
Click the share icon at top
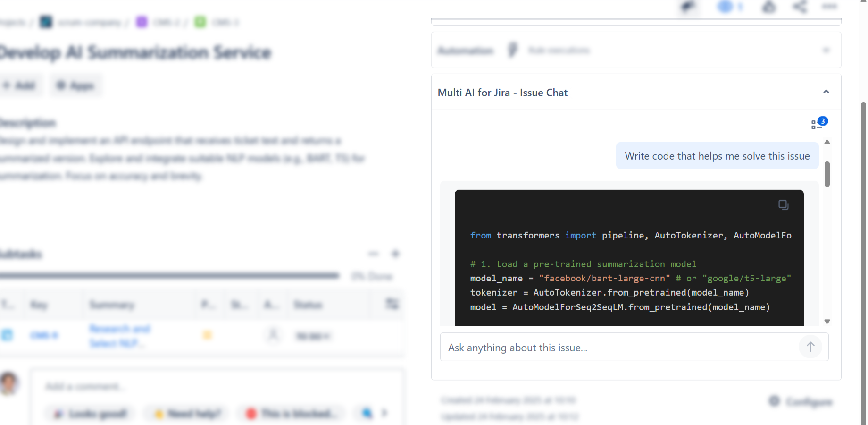(x=800, y=7)
